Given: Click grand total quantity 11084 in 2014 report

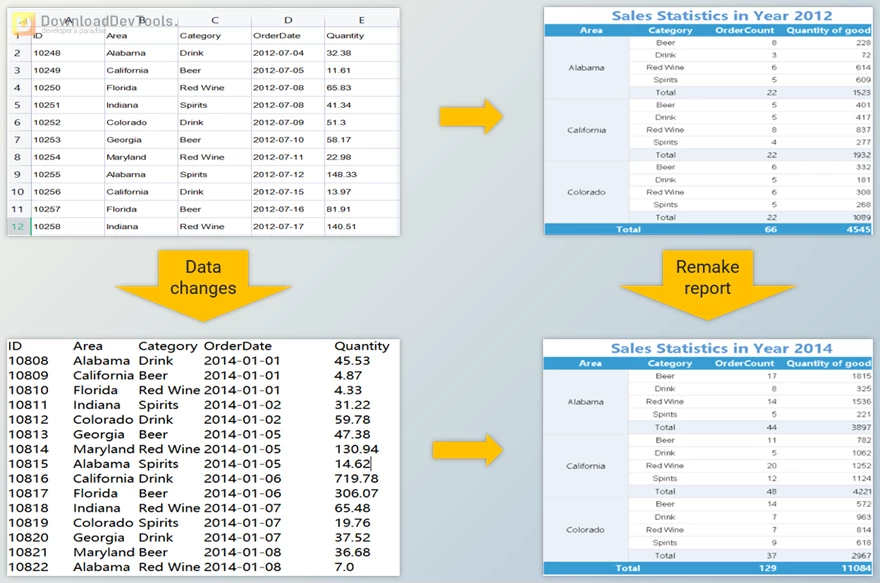Looking at the screenshot, I should (856, 568).
